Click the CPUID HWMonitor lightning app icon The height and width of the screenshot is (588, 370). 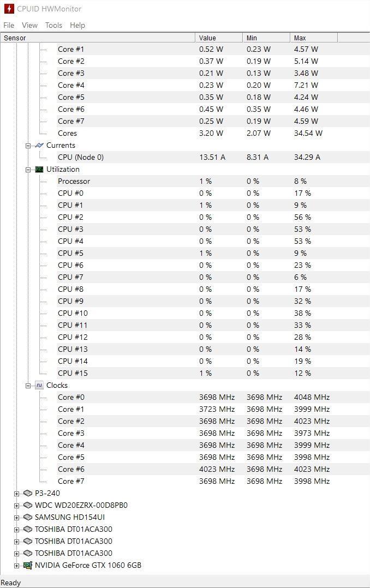[x=9, y=9]
